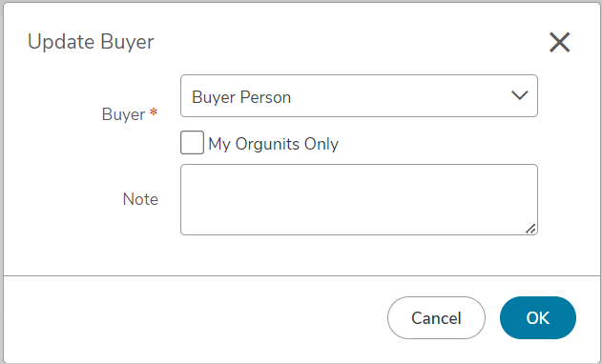Dismiss dialog using top-right X icon
Screen dimensions: 602x364
[x=559, y=42]
